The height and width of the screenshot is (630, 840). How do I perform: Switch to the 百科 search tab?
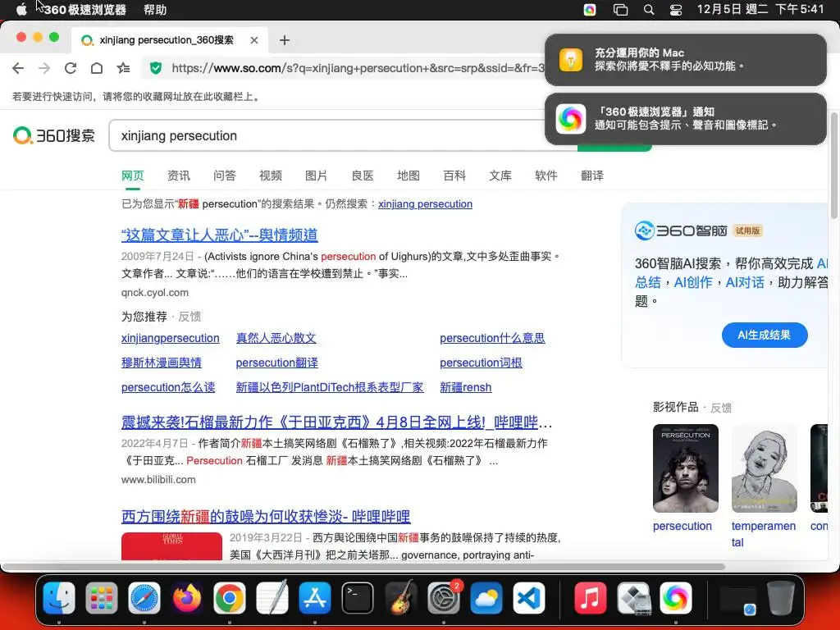[454, 176]
